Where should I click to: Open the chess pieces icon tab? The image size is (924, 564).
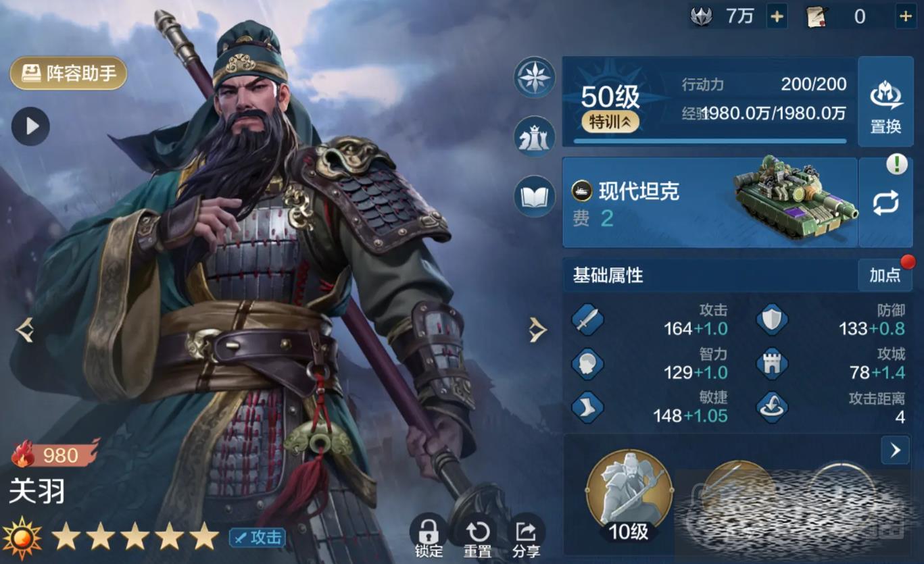pyautogui.click(x=535, y=137)
